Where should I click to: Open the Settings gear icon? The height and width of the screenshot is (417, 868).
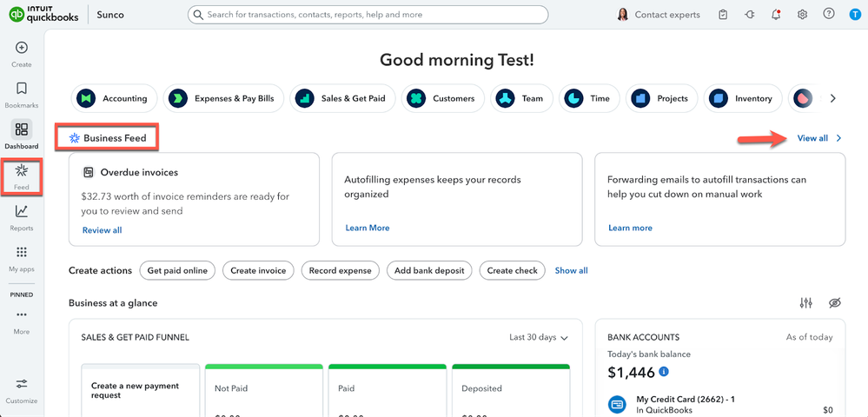(802, 15)
